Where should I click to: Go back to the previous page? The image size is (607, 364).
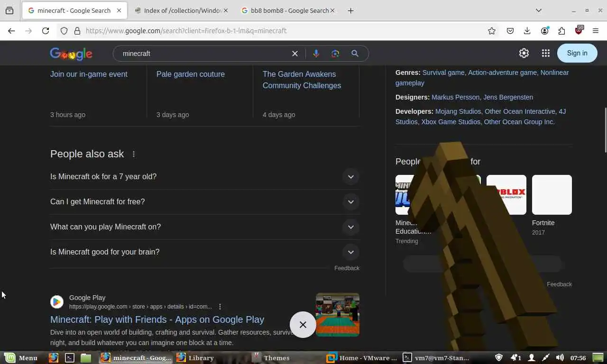click(11, 31)
